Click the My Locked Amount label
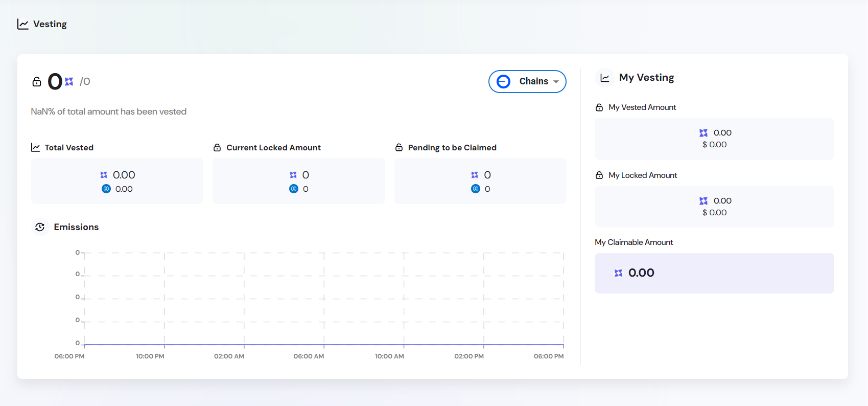Image resolution: width=868 pixels, height=406 pixels. coord(643,175)
